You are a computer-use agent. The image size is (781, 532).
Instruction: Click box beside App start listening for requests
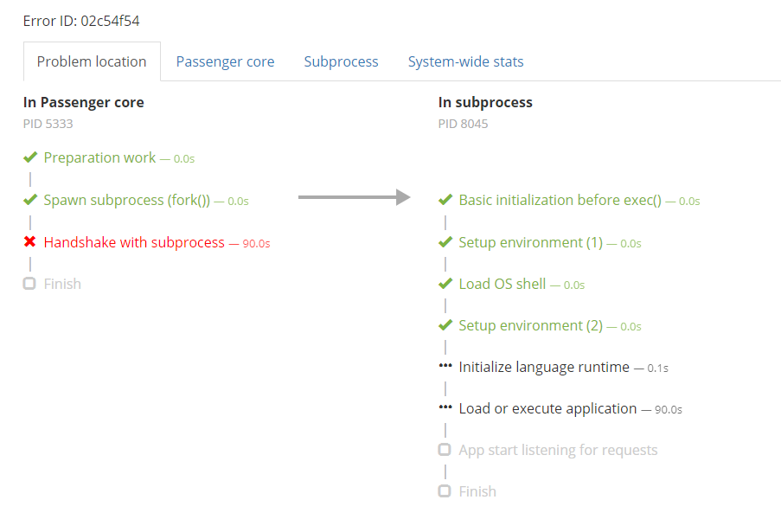click(445, 450)
